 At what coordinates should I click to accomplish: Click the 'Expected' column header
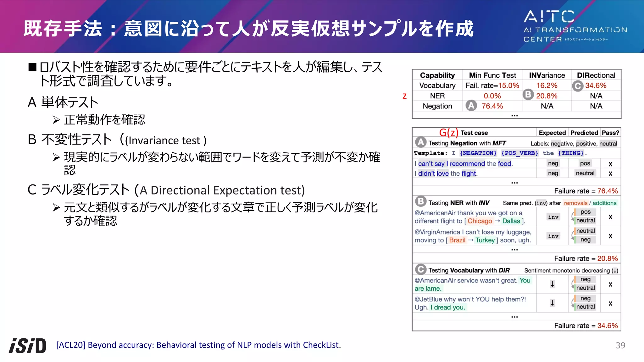552,133
